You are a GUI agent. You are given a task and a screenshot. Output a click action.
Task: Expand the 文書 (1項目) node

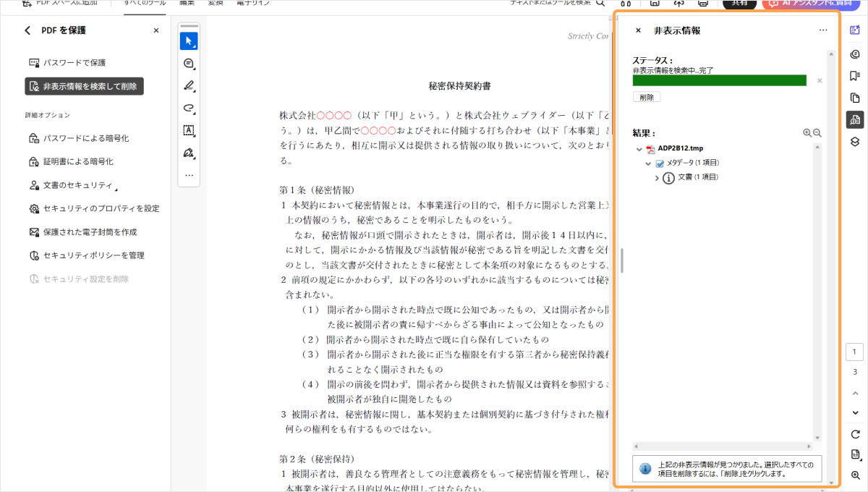tap(657, 177)
